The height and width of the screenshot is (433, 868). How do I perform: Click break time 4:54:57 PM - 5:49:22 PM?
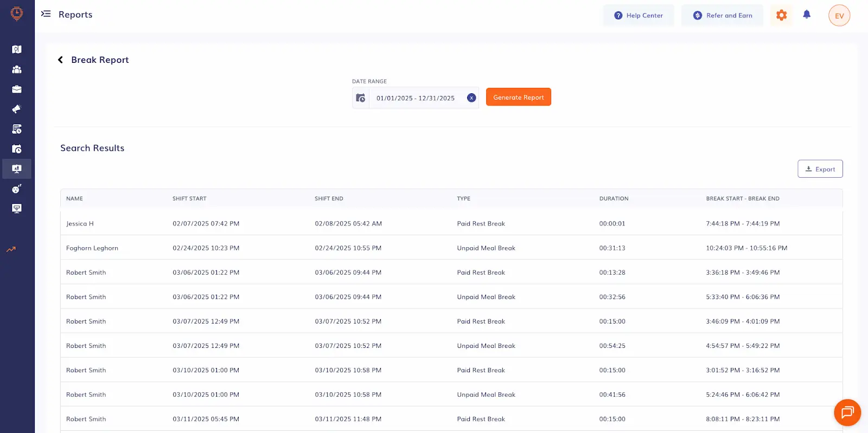click(743, 346)
